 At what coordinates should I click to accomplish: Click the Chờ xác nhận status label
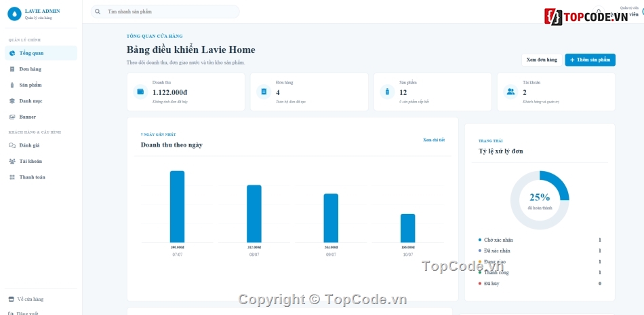click(x=499, y=240)
